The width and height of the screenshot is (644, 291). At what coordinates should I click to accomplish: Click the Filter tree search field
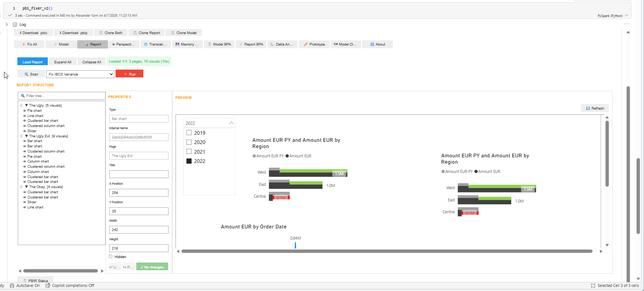pos(61,96)
